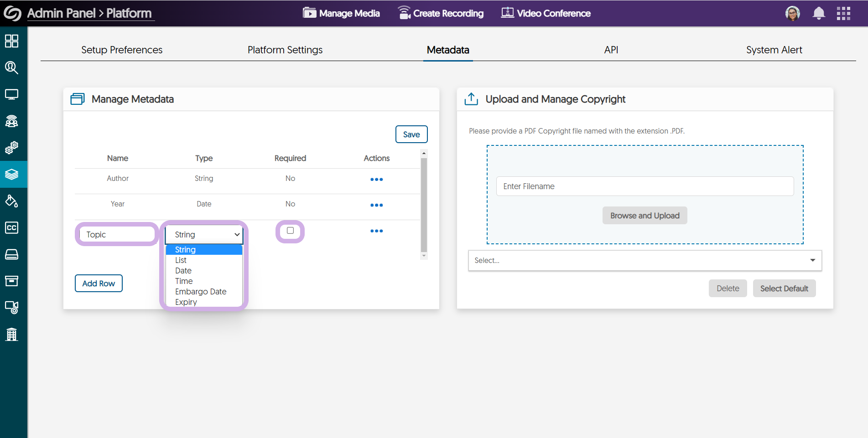Click the closed captions CC sidebar icon
This screenshot has height=438, width=868.
(12, 227)
